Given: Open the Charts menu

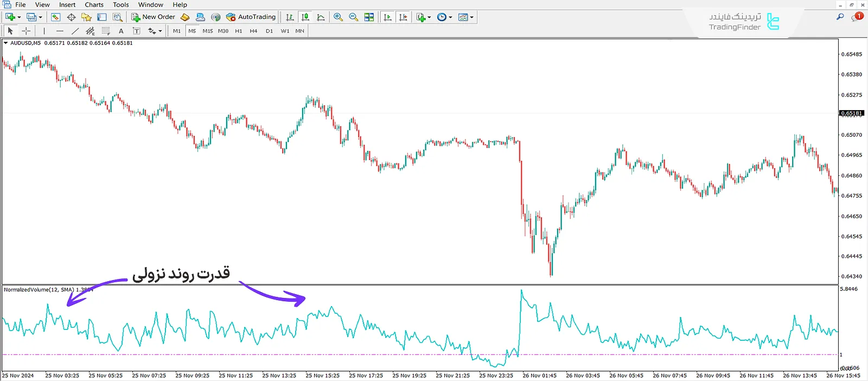Looking at the screenshot, I should pos(94,5).
